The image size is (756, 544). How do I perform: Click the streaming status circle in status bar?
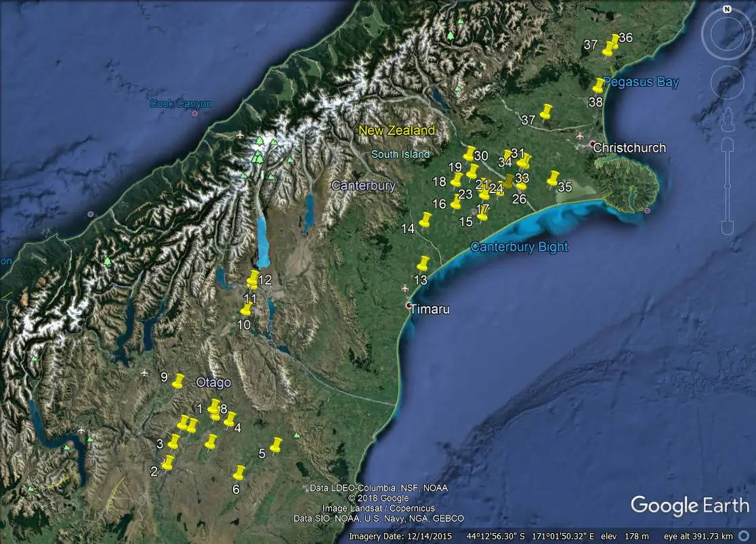pos(743,537)
